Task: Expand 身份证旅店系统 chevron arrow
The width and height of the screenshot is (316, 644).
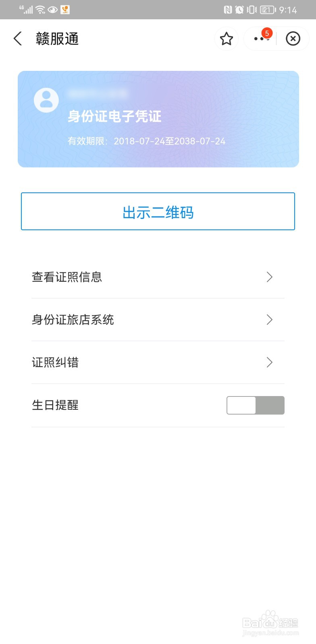Action: pos(270,320)
